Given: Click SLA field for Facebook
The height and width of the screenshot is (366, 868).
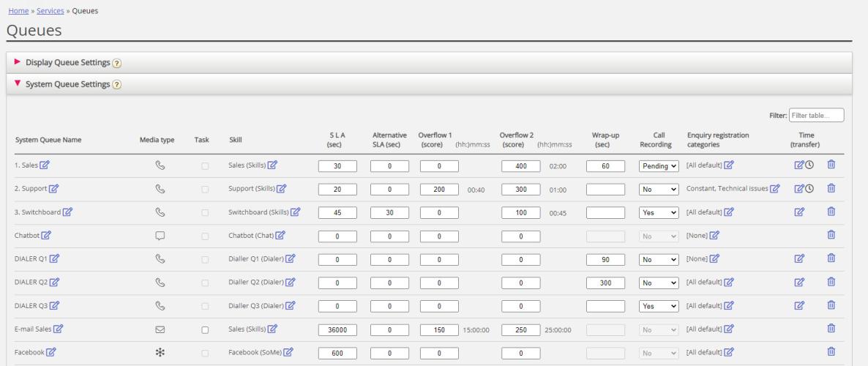Looking at the screenshot, I should coord(337,354).
